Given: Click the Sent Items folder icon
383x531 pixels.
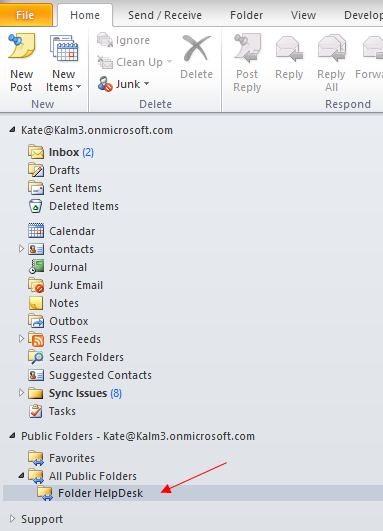Looking at the screenshot, I should tap(36, 188).
